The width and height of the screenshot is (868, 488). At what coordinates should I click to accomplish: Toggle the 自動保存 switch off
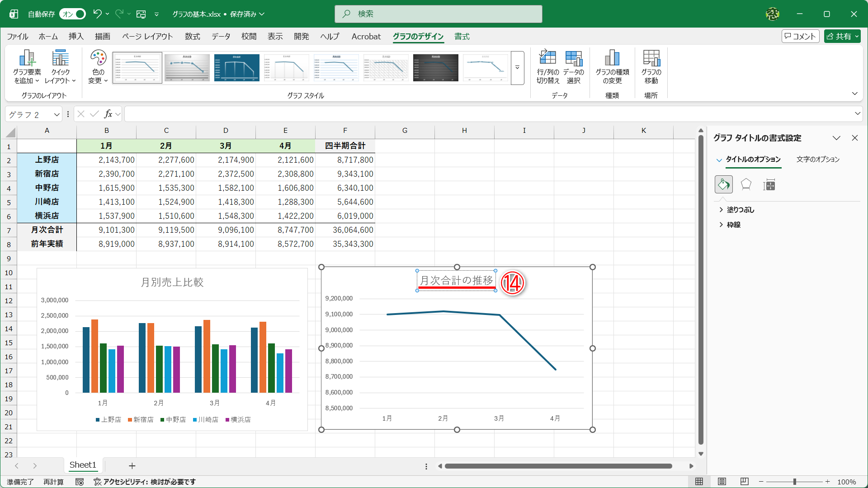pyautogui.click(x=73, y=14)
